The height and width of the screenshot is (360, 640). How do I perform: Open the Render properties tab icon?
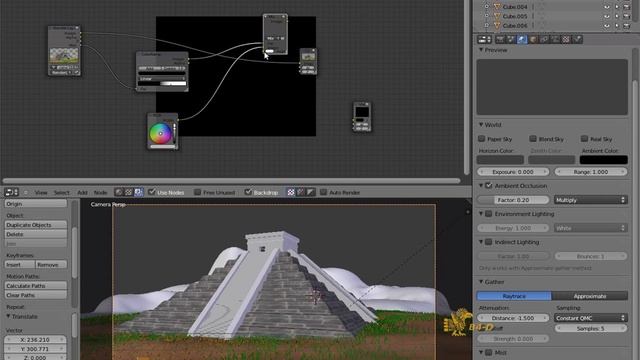point(500,39)
